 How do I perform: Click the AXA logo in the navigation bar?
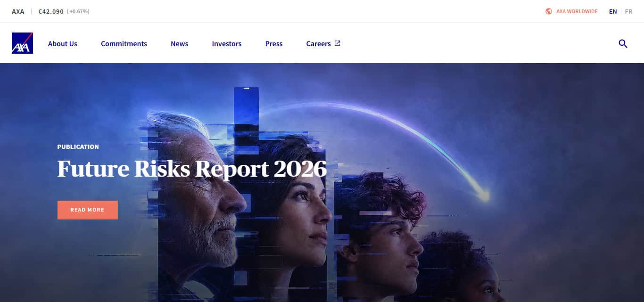point(22,43)
